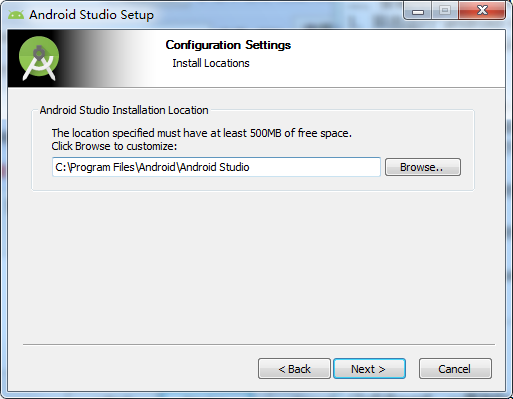The width and height of the screenshot is (513, 399).
Task: Click the blank space inside the location group box
Action: [253, 184]
